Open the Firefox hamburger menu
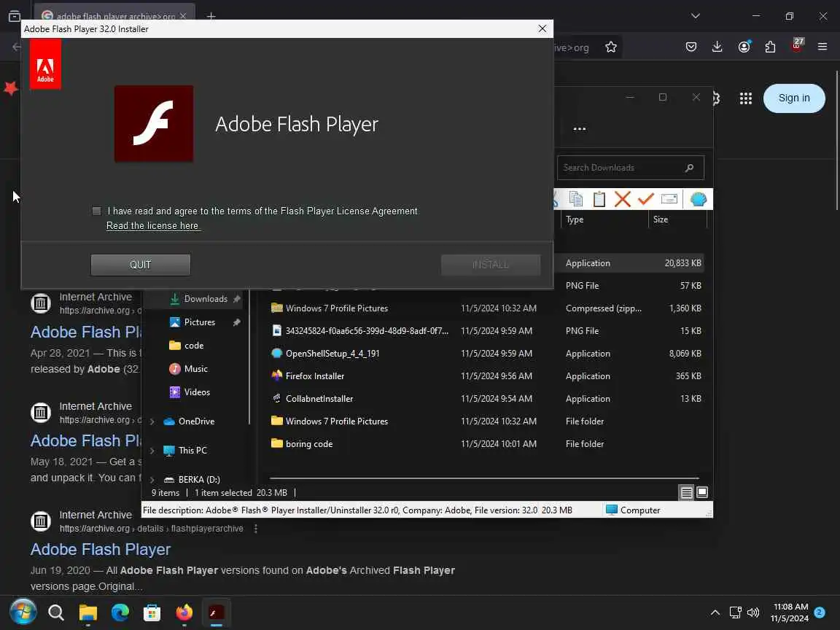The image size is (840, 630). [822, 47]
